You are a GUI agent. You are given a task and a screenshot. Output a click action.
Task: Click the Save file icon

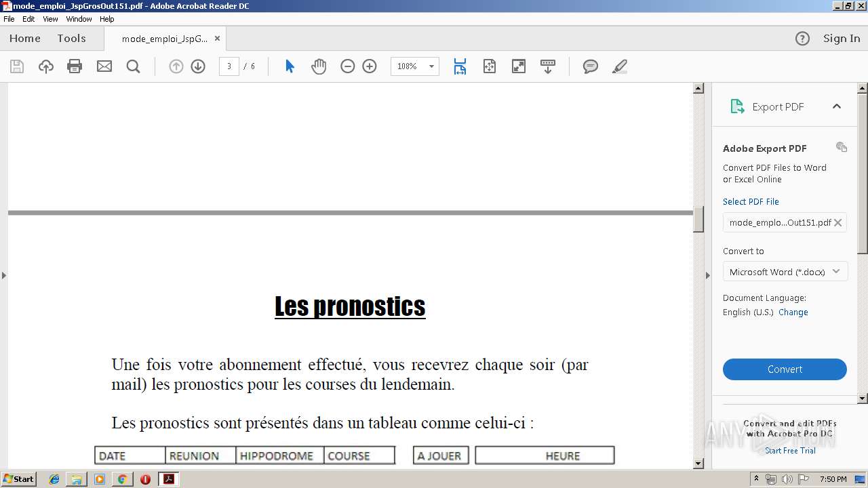pyautogui.click(x=17, y=66)
